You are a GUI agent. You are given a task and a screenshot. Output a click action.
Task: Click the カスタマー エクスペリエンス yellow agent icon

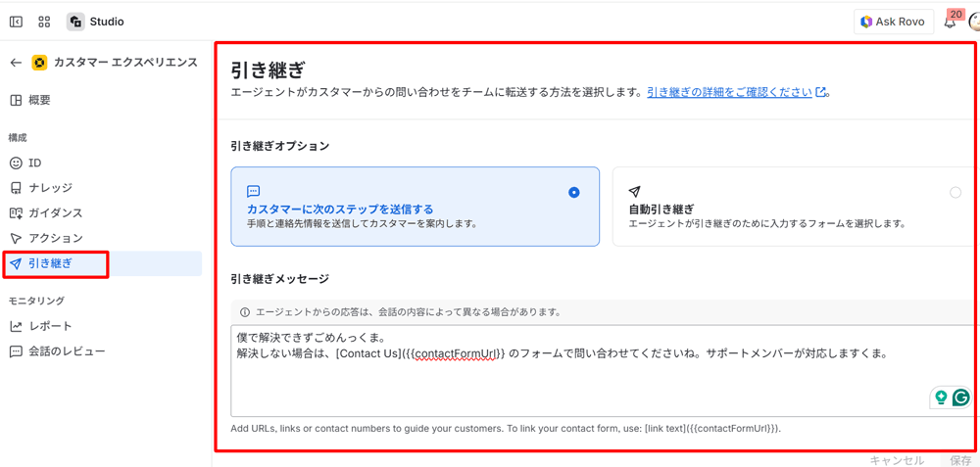tap(39, 63)
